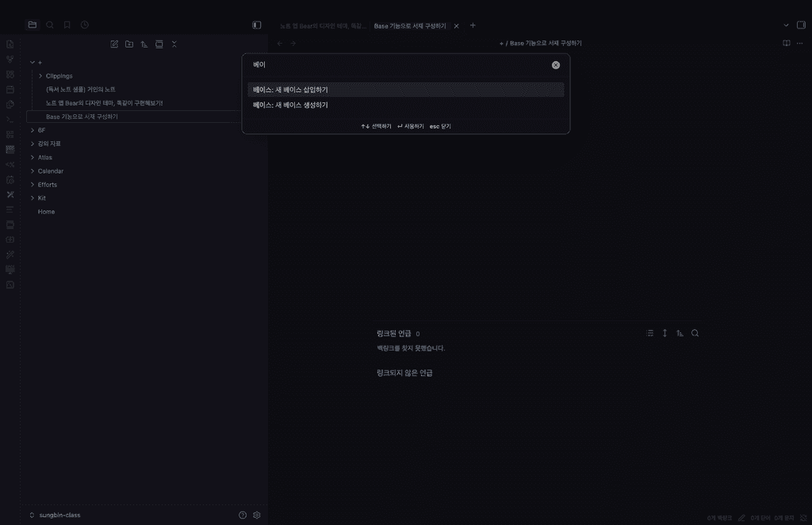The width and height of the screenshot is (812, 525).
Task: Click the 링크된 언급 heading
Action: [x=393, y=333]
